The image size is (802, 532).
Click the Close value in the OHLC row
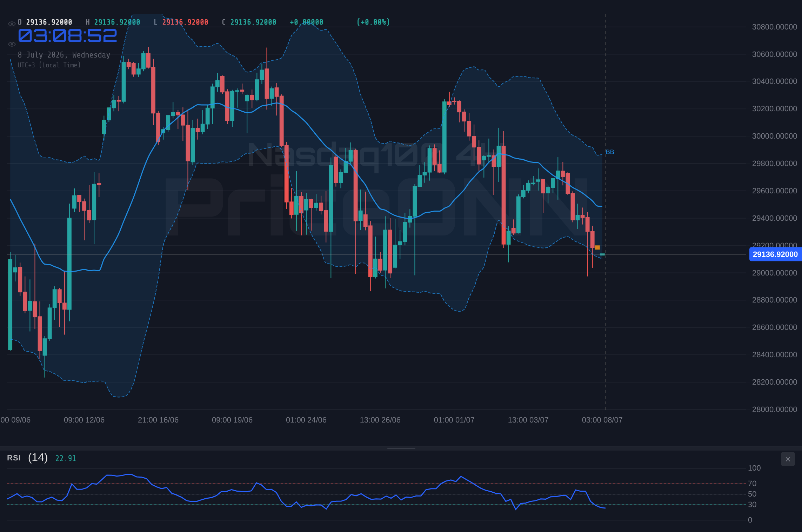pyautogui.click(x=253, y=22)
